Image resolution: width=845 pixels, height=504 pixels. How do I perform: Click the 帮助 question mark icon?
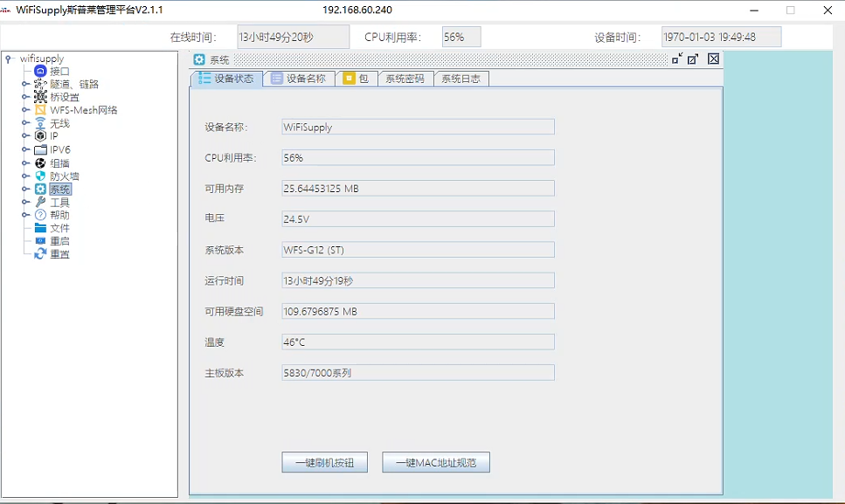(40, 215)
